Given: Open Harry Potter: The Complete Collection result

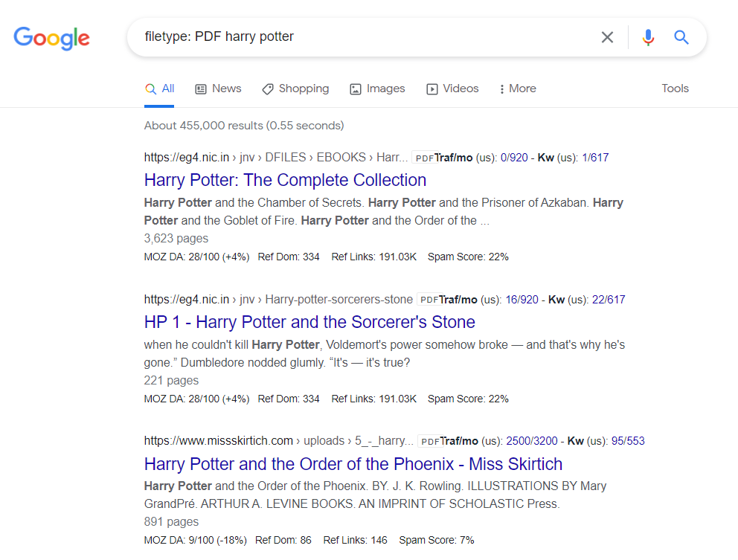Looking at the screenshot, I should (x=285, y=180).
